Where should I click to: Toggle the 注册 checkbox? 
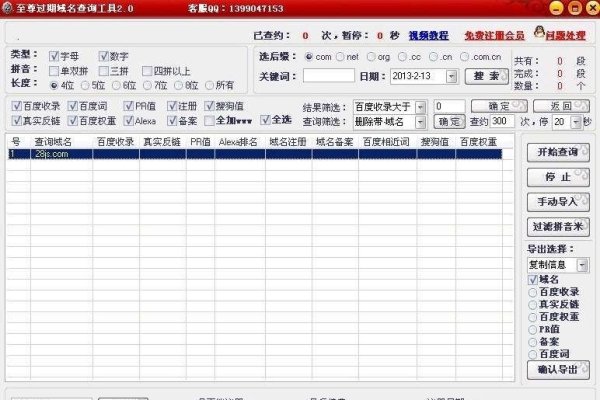pyautogui.click(x=172, y=106)
